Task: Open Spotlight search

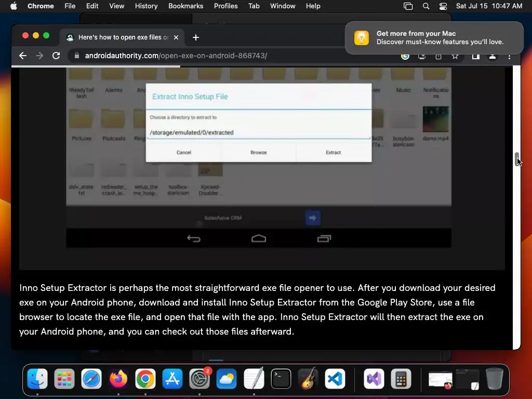Action: pos(426,6)
